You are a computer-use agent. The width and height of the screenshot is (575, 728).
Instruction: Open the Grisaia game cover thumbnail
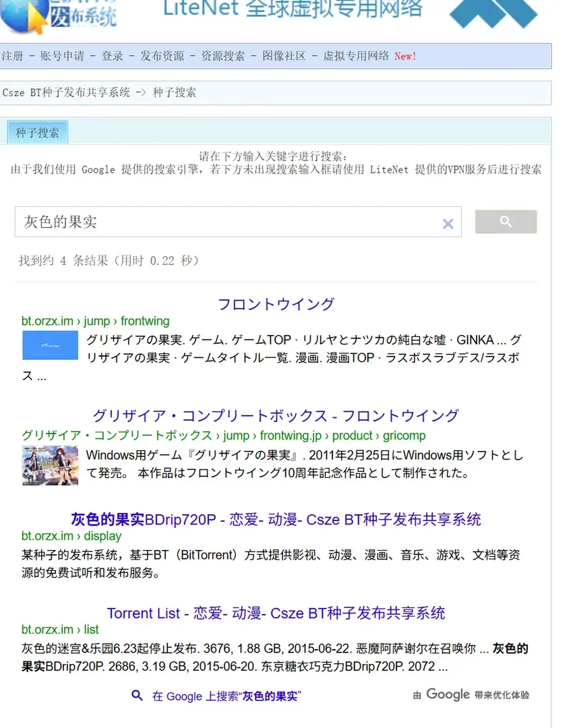click(50, 465)
